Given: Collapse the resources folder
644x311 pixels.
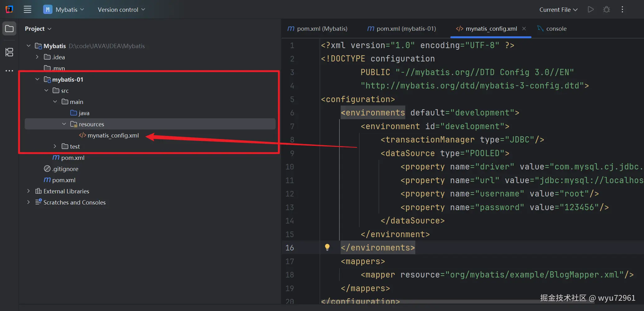Looking at the screenshot, I should (x=64, y=124).
